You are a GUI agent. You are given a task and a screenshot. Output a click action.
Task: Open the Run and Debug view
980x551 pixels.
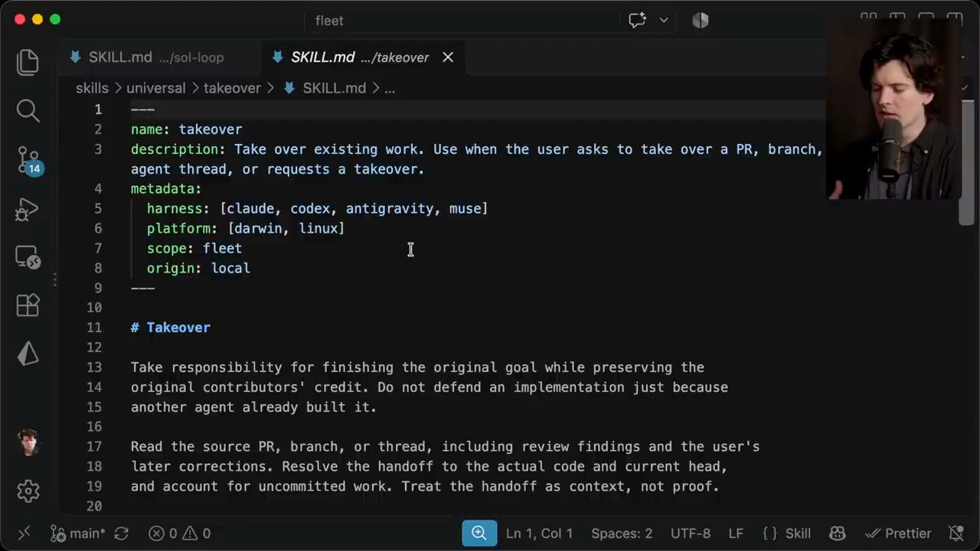tap(28, 209)
